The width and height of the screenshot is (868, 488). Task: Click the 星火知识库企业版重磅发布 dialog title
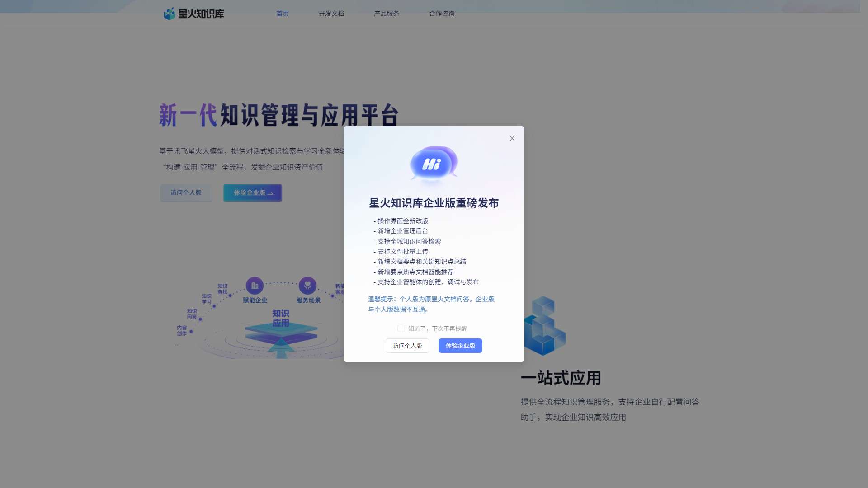(434, 203)
